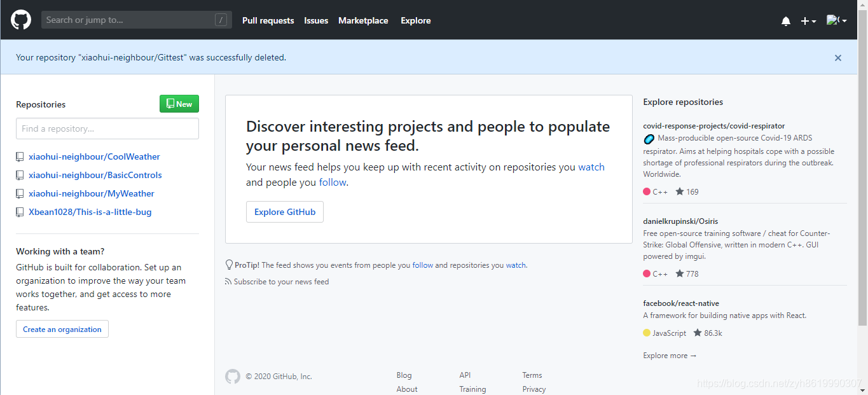Click the repo icon beside MyWeather
The image size is (868, 395).
coord(20,193)
